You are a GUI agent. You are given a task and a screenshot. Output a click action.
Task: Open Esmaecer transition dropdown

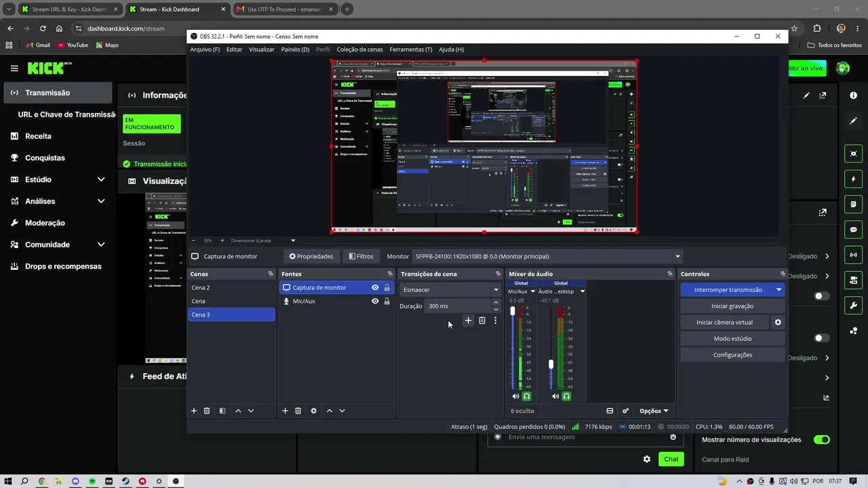click(450, 289)
